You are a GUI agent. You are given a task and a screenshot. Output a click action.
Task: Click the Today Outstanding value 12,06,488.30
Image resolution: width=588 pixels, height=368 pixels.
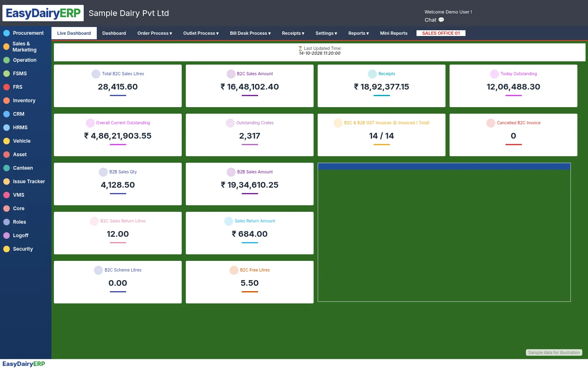(x=513, y=87)
